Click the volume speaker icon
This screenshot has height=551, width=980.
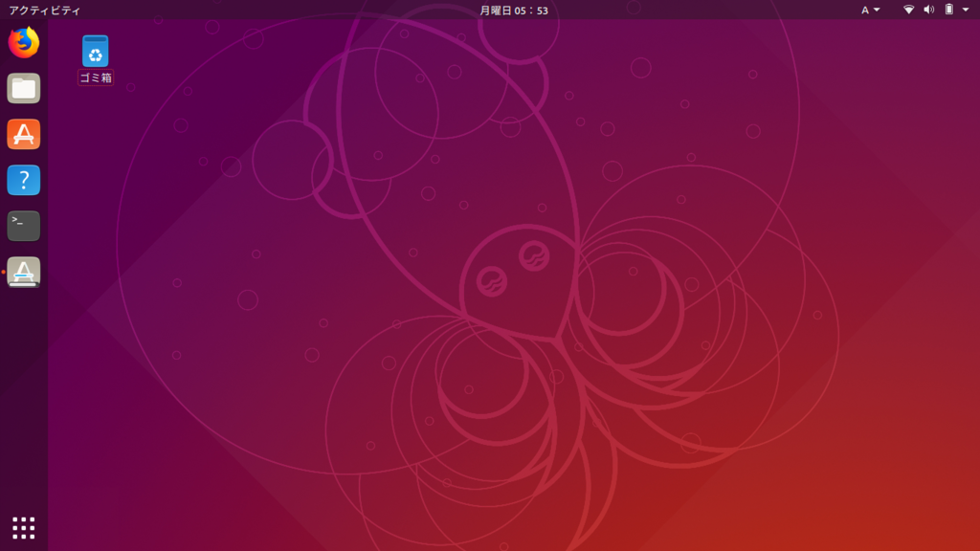pyautogui.click(x=928, y=10)
